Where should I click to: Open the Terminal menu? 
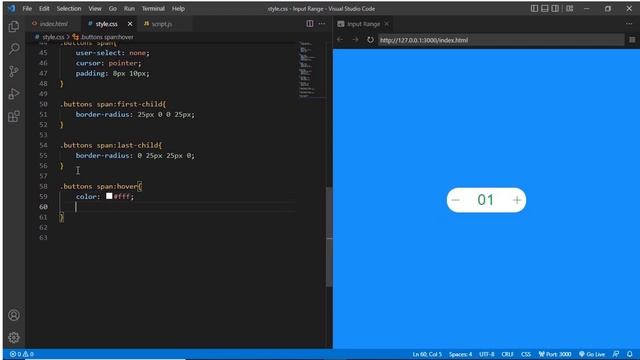pyautogui.click(x=153, y=8)
